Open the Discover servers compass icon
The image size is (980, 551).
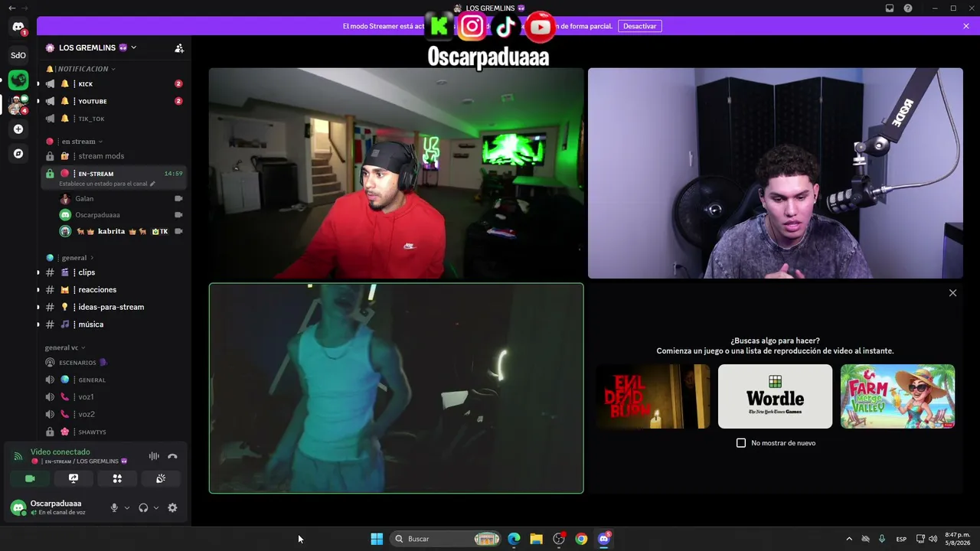(18, 154)
